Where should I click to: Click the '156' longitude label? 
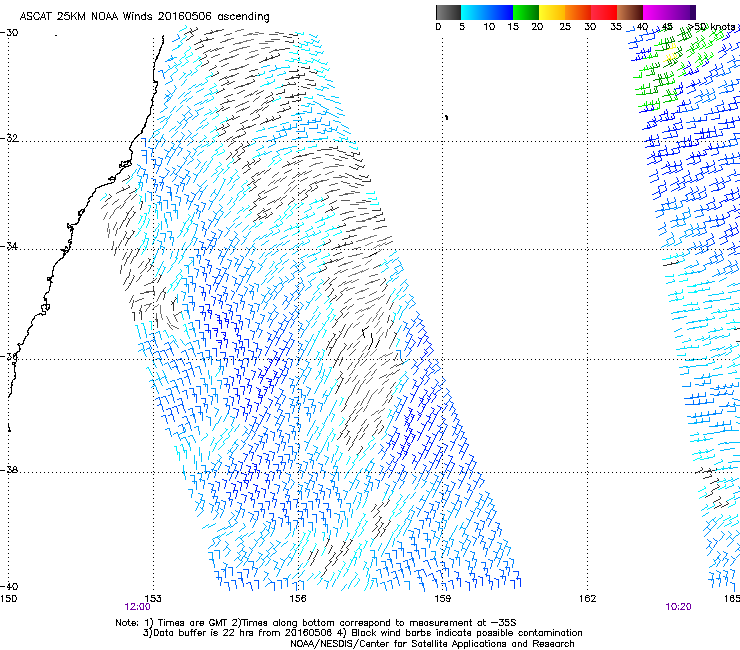click(x=298, y=599)
